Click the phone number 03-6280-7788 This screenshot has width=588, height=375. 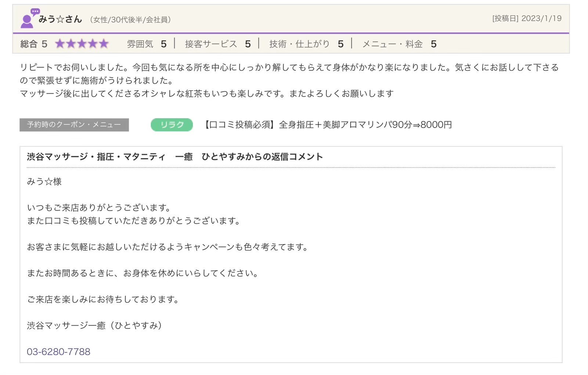[58, 352]
